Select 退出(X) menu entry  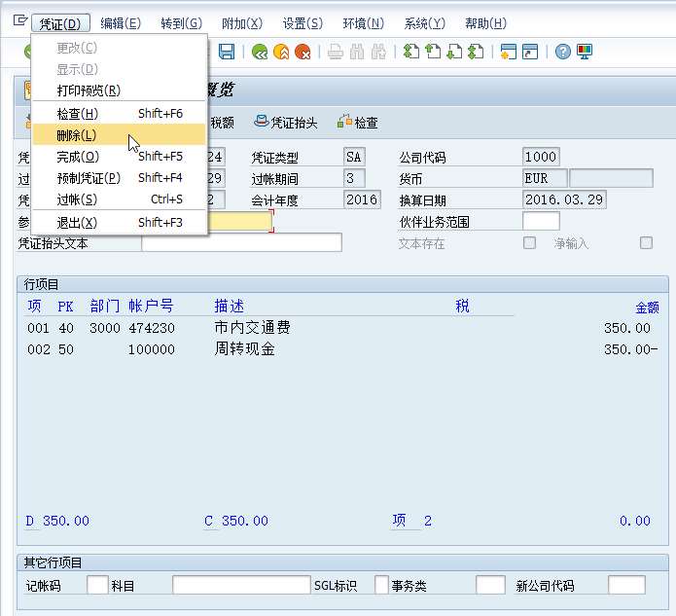tap(119, 223)
